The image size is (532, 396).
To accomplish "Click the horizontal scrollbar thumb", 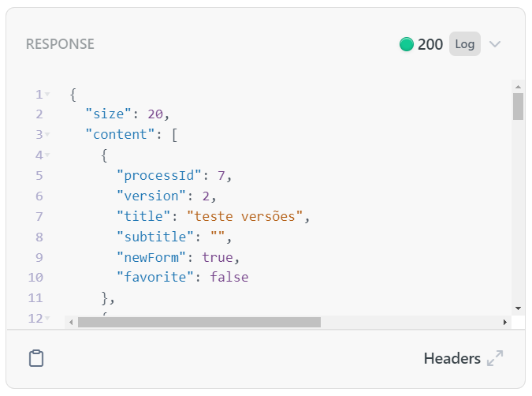I will pos(199,322).
